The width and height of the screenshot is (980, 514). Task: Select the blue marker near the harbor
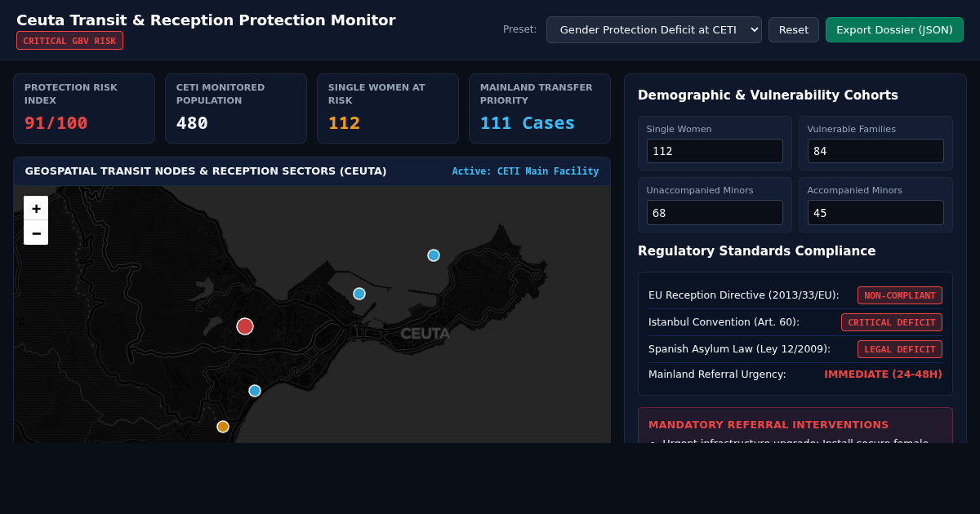(359, 294)
